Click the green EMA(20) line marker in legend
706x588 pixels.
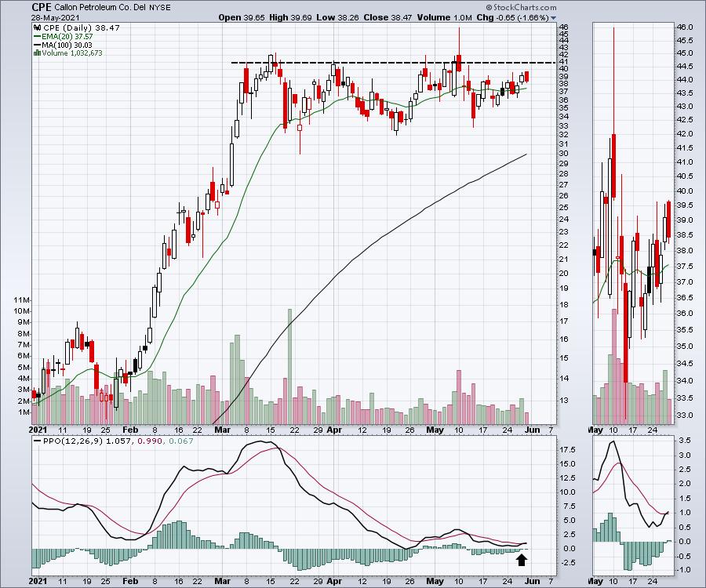pos(38,36)
